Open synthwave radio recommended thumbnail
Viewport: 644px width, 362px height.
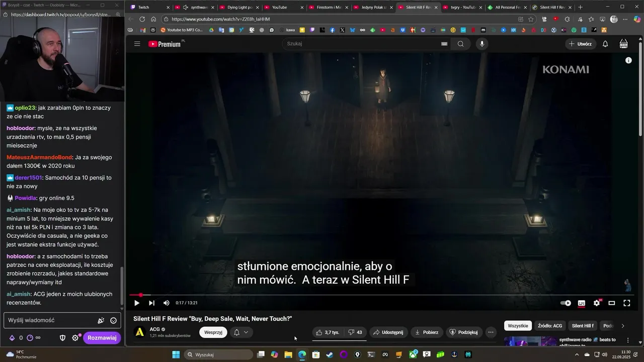(530, 342)
